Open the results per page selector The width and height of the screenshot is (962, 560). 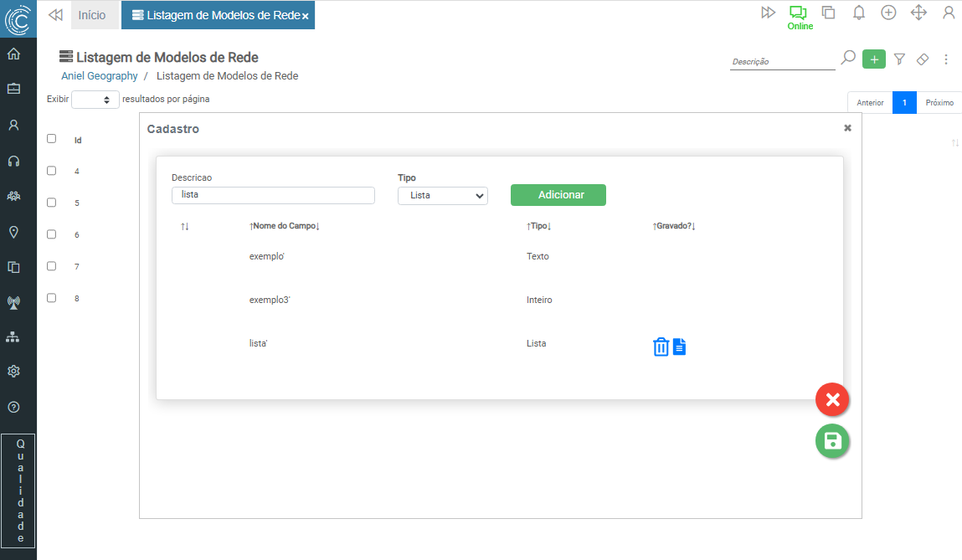tap(95, 100)
